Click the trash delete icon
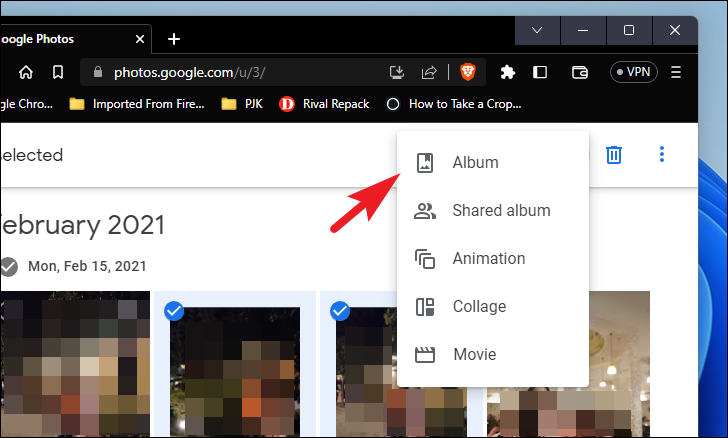 point(614,155)
